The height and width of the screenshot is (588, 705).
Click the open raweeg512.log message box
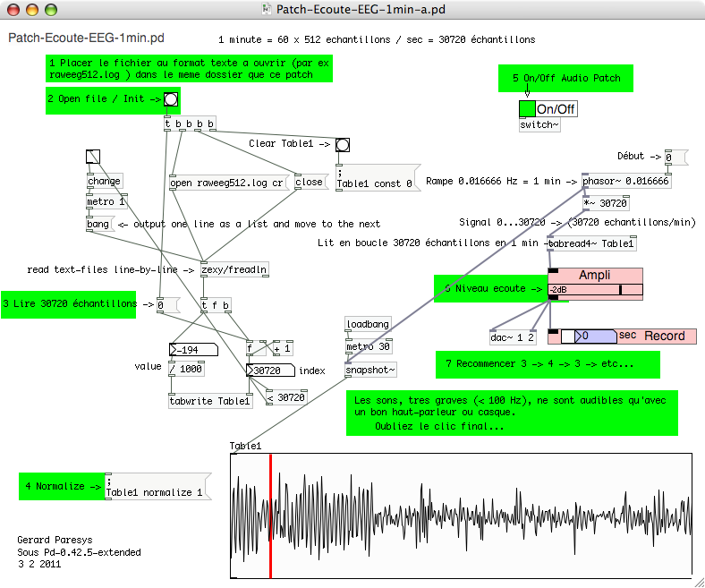pos(229,183)
